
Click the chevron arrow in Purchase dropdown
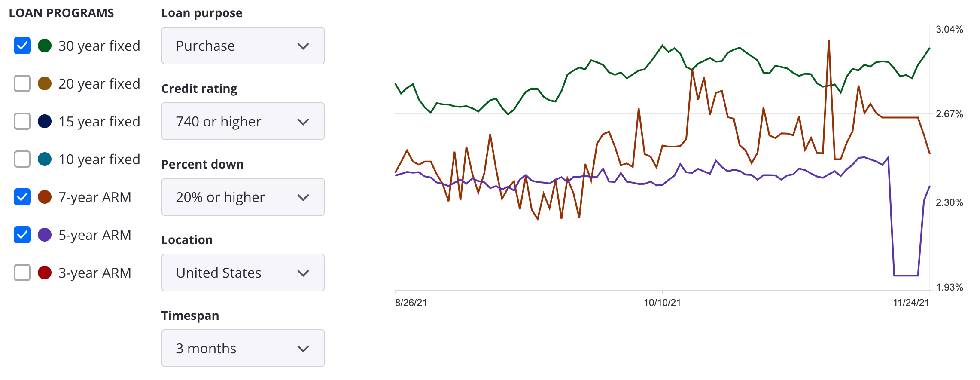tap(303, 46)
